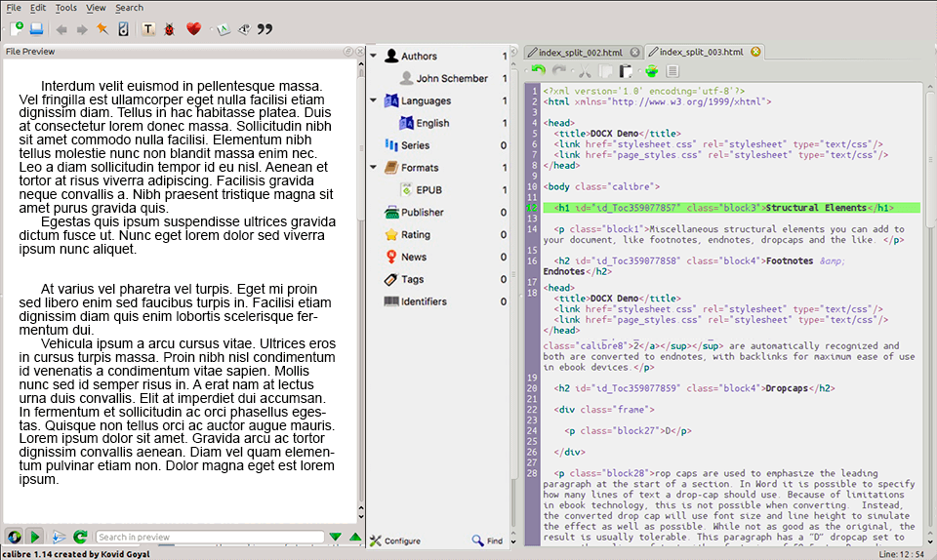Click the green A spell-check book icon
The height and width of the screenshot is (560, 937).
click(x=223, y=28)
